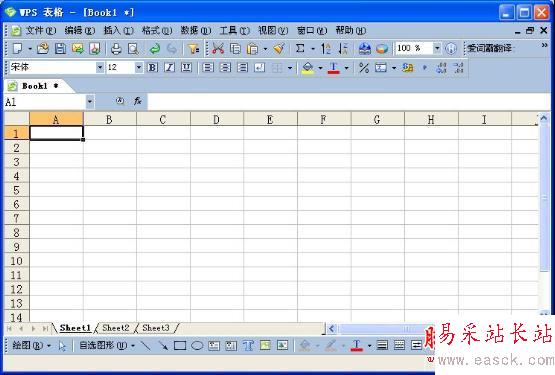
Task: Toggle center alignment
Action: point(225,67)
